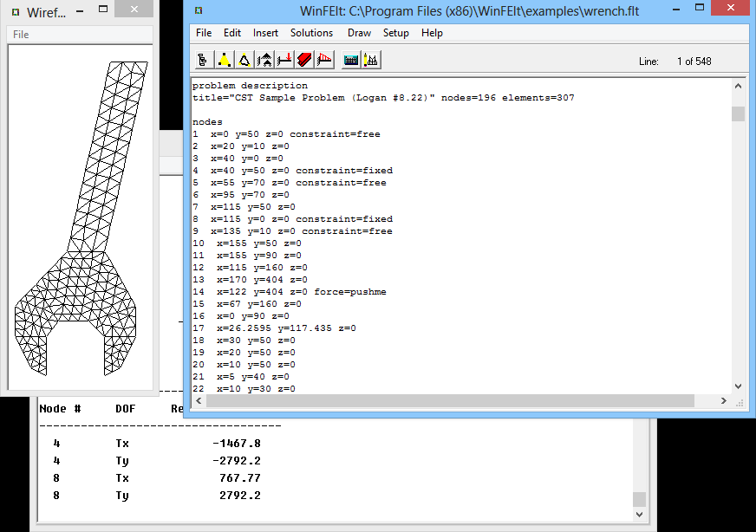
Task: Click the editor vertical scrollbar down arrow
Action: coord(738,387)
